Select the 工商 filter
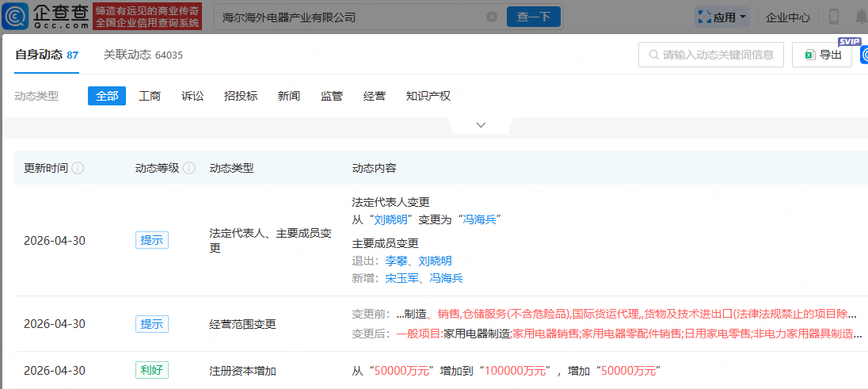 click(150, 96)
